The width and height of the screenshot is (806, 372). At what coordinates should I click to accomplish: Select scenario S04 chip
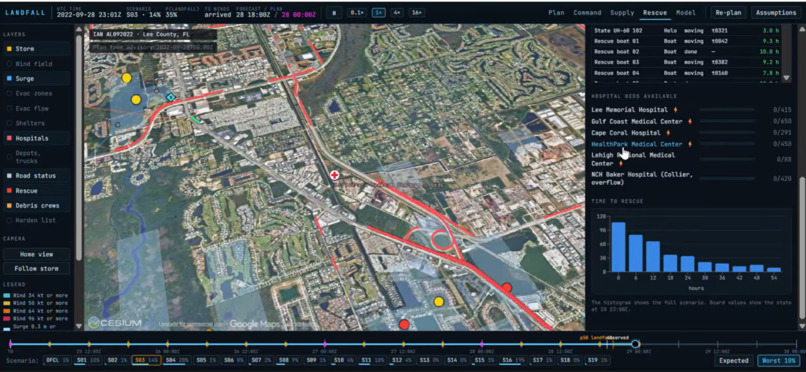point(177,361)
